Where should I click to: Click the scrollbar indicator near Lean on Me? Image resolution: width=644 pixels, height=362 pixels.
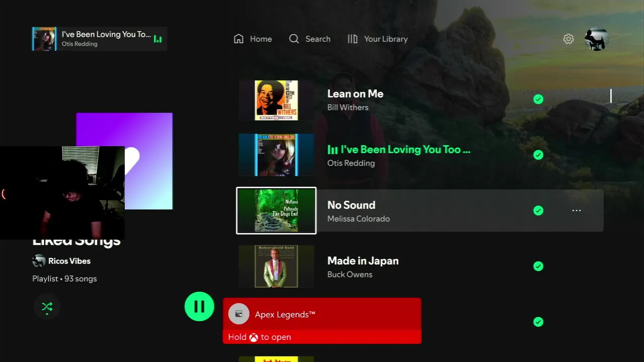click(611, 96)
